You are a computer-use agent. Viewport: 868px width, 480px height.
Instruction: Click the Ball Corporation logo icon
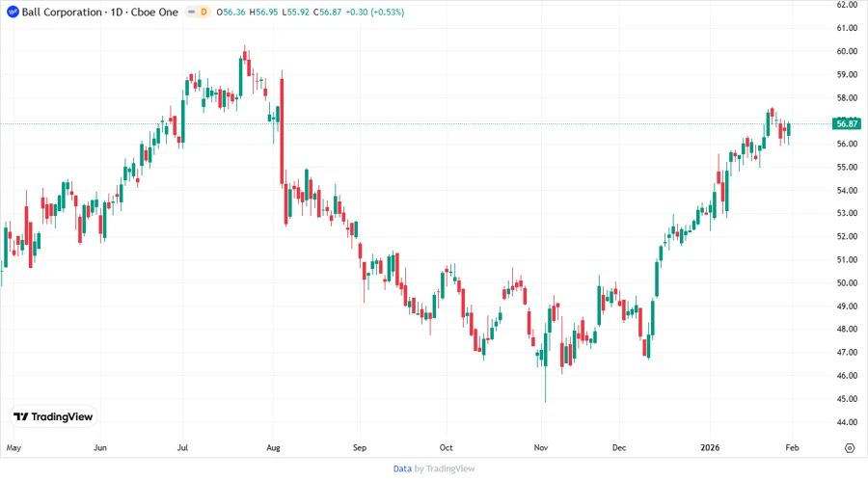[x=13, y=12]
